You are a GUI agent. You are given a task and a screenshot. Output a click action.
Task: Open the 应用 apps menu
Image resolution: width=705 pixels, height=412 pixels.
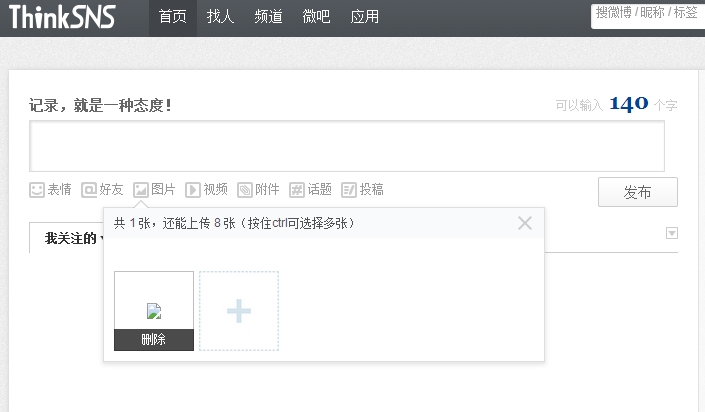[x=364, y=17]
